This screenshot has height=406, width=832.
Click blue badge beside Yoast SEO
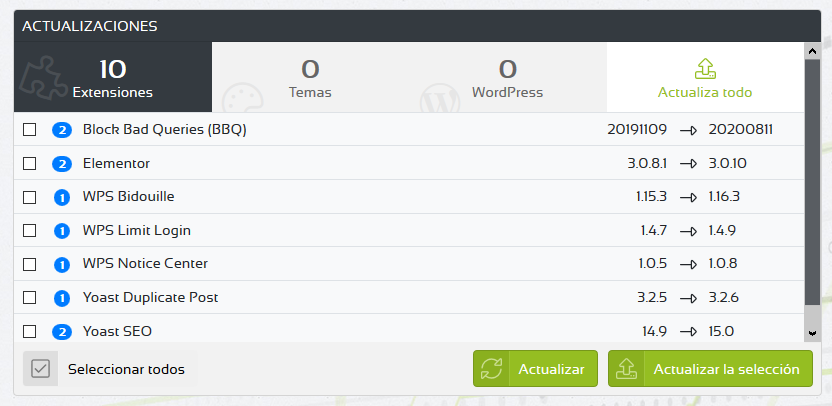(x=62, y=332)
